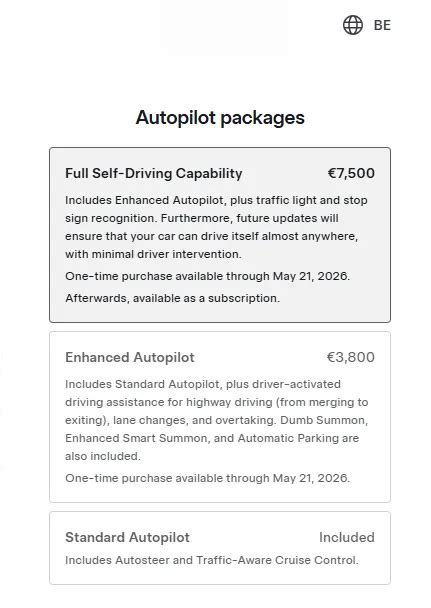Choose the Enhanced Autopilot package card

(x=220, y=417)
